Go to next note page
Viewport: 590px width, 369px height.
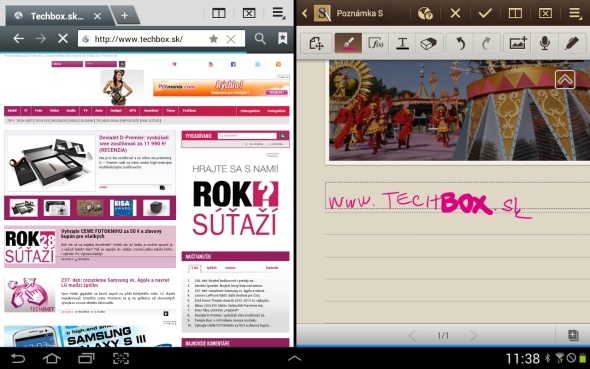coord(473,335)
